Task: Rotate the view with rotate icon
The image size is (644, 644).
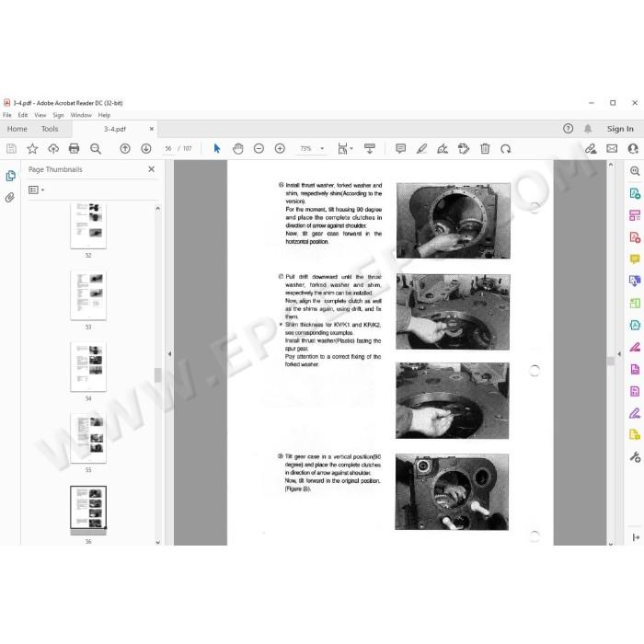Action: (506, 149)
